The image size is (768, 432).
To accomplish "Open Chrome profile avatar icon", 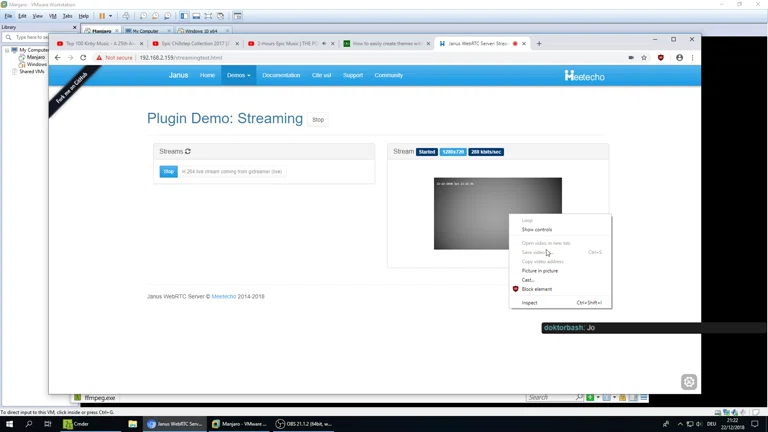I will click(x=679, y=58).
